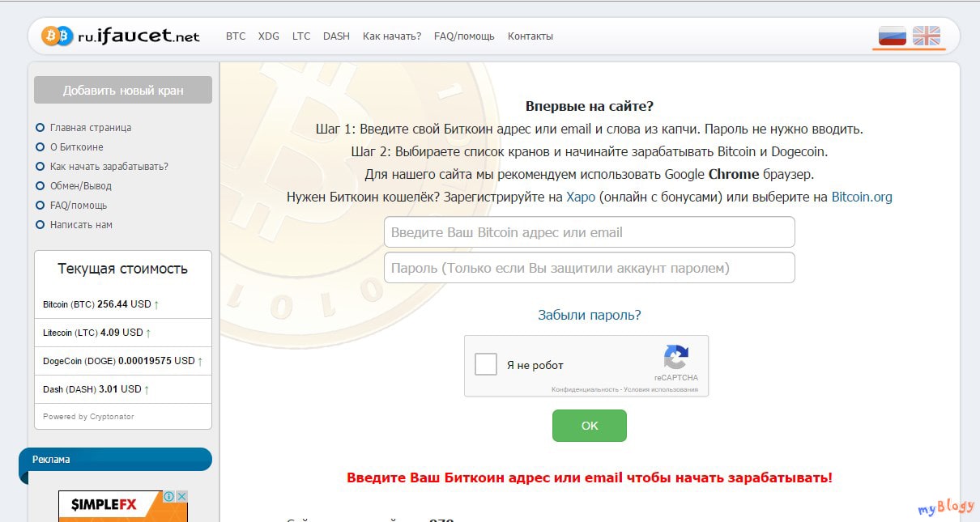Open the DASH menu item
This screenshot has height=522, width=980.
click(x=336, y=36)
